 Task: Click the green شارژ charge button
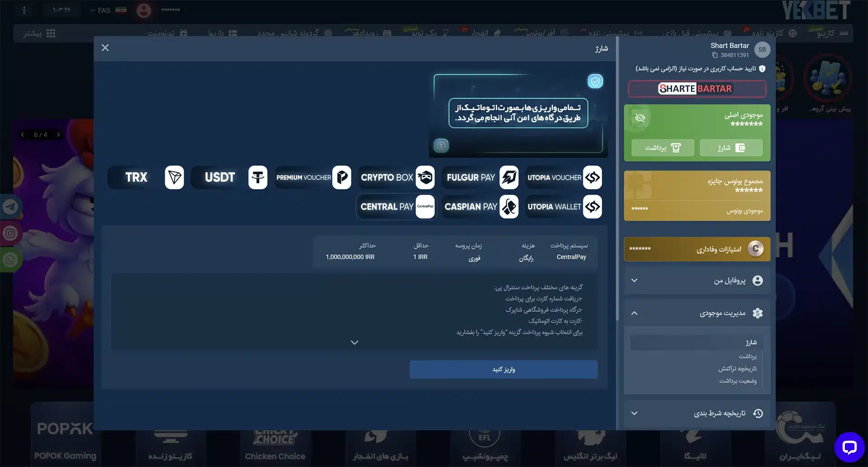pos(731,148)
